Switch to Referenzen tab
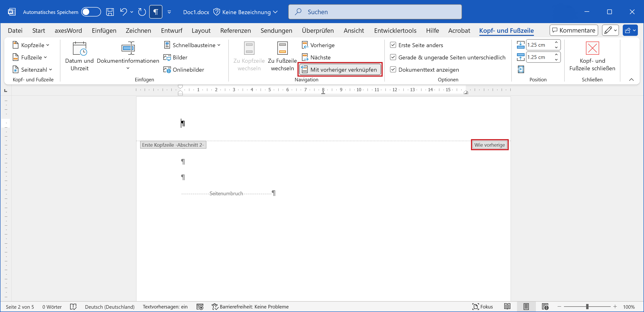The image size is (644, 312). coord(235,30)
